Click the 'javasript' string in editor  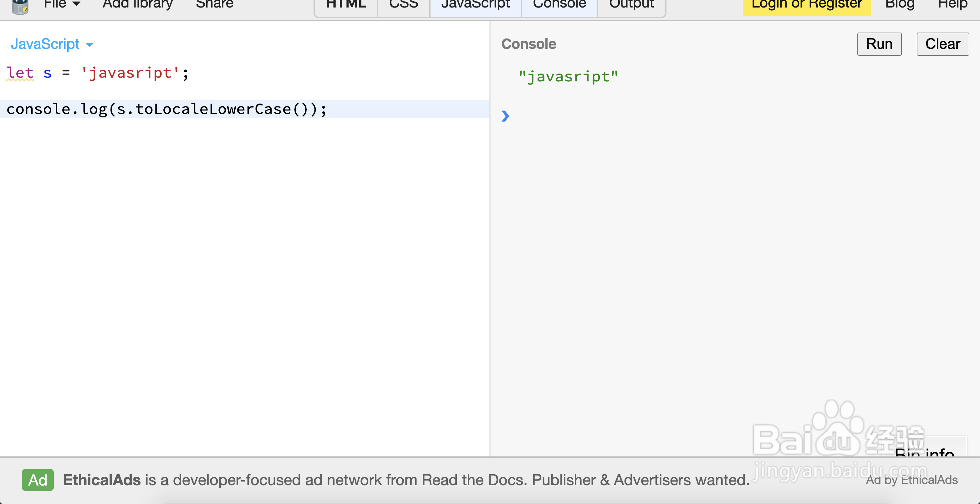click(130, 73)
